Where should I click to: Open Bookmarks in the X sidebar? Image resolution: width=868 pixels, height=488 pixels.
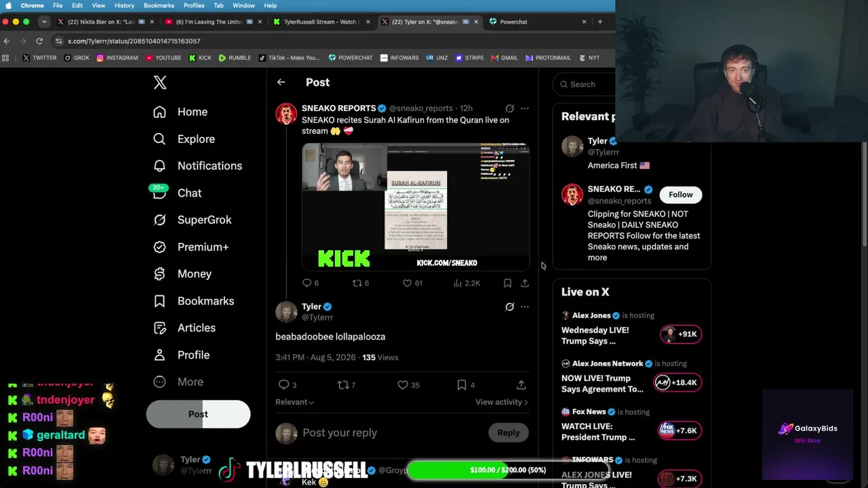tap(193, 301)
